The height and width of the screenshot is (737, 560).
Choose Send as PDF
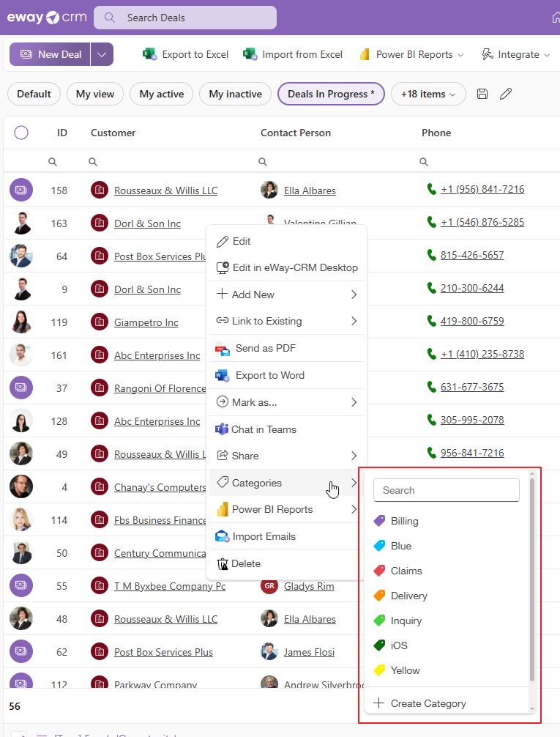(286, 348)
